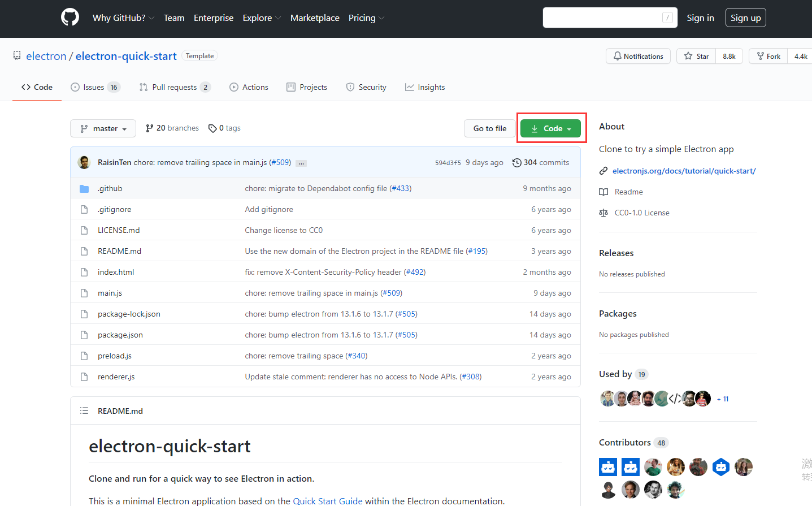Click the file icon beside renderer.js

[84, 377]
